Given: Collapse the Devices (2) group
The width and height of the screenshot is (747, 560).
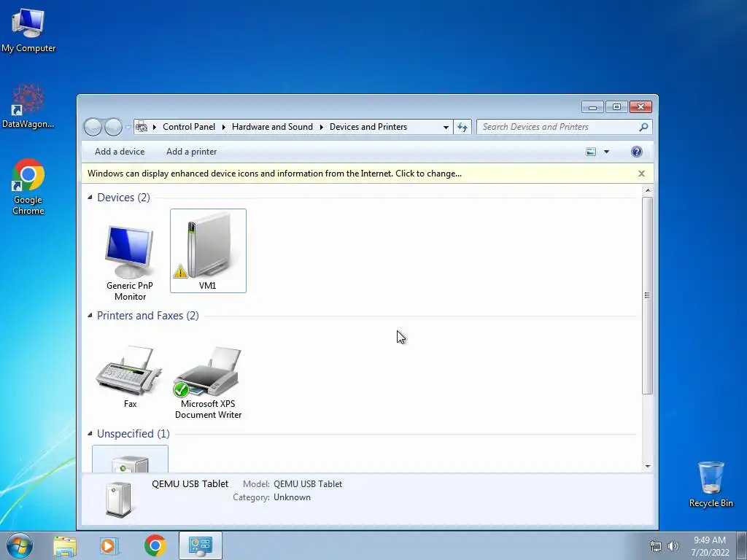Looking at the screenshot, I should 90,197.
